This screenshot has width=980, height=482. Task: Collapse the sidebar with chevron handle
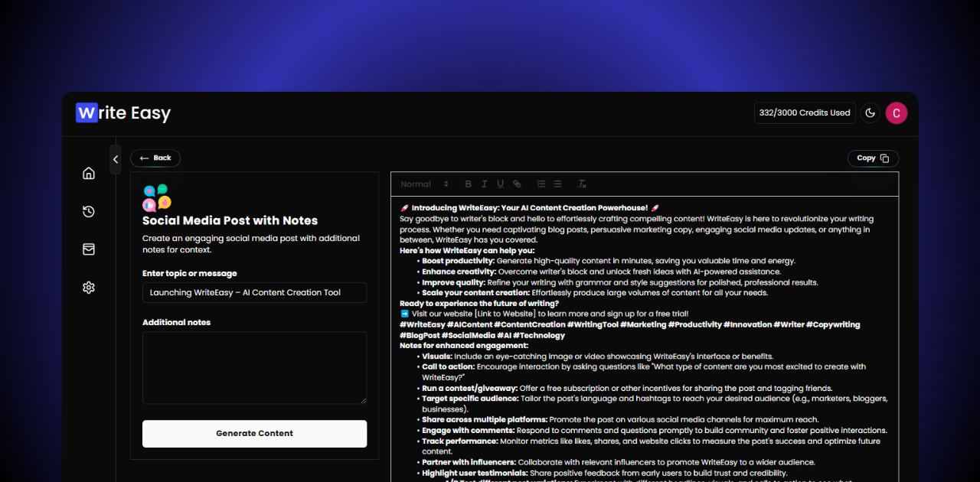point(116,159)
